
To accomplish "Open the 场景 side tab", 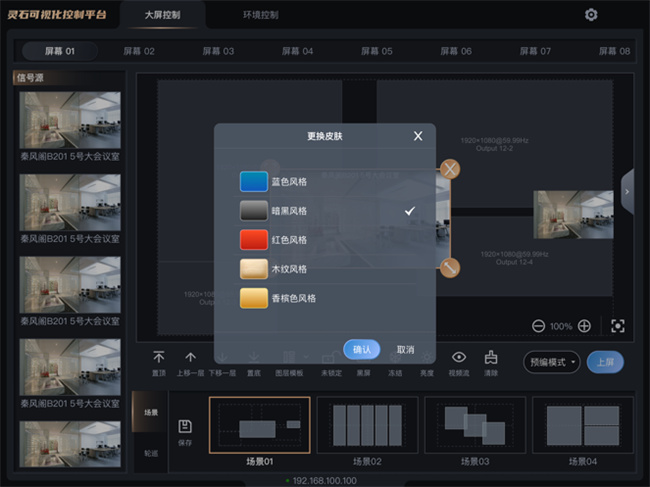I will [150, 412].
